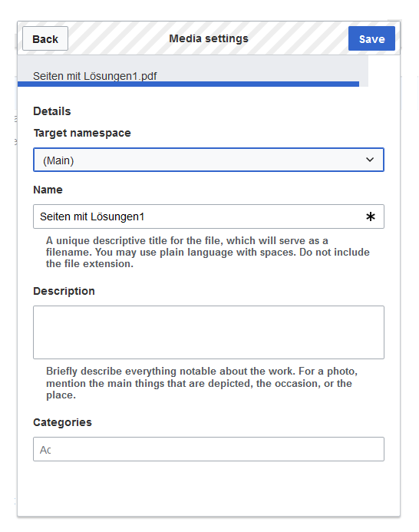Image resolution: width=419 pixels, height=532 pixels.
Task: Focus the Name field with Seiten mit Lösungen1
Action: [209, 216]
